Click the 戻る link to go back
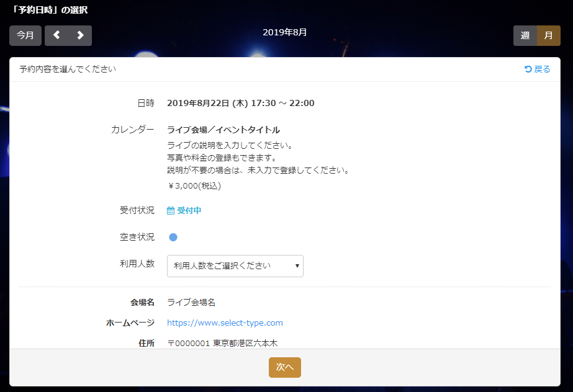The width and height of the screenshot is (573, 392). click(x=538, y=69)
